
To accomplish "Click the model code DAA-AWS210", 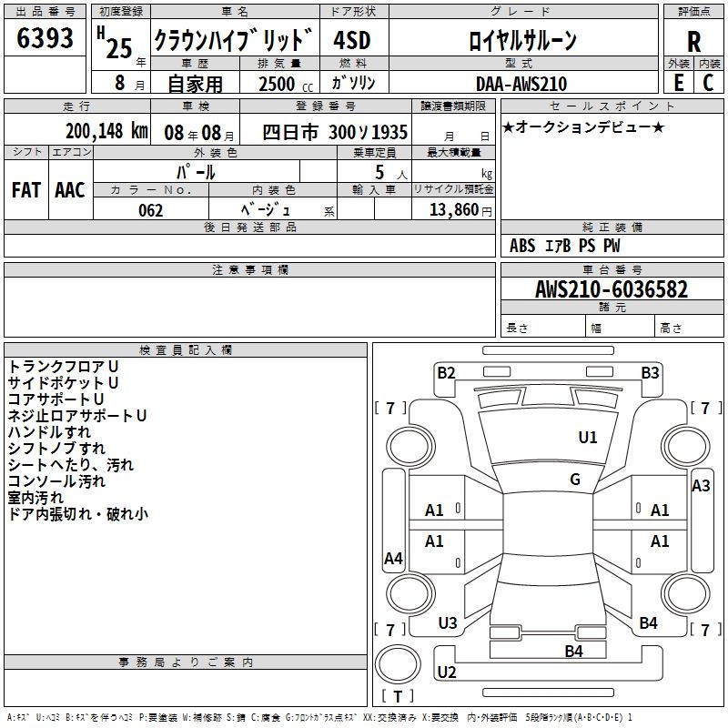I will (x=521, y=84).
